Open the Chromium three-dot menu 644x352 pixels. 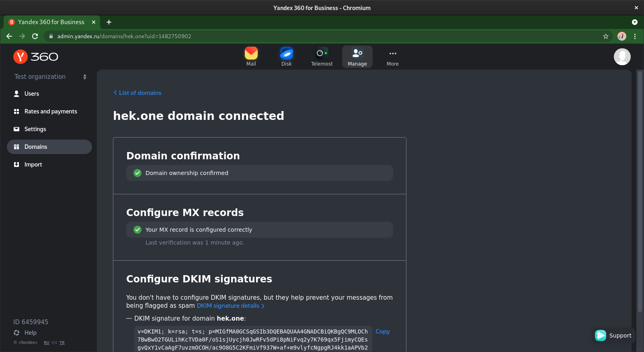(x=635, y=36)
